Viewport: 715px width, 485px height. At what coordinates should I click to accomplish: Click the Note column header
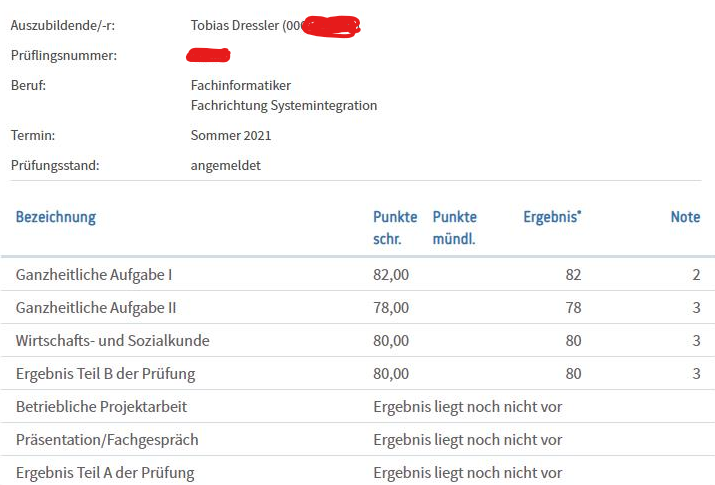pyautogui.click(x=685, y=217)
